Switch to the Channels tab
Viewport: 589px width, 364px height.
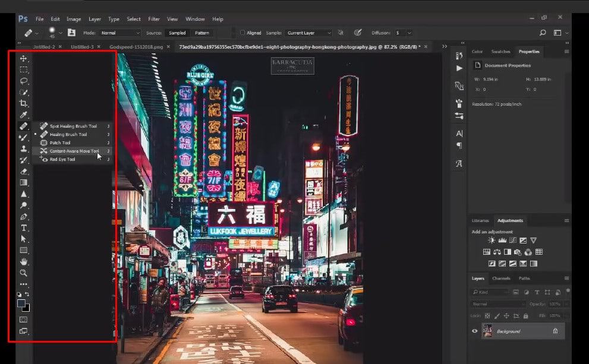pyautogui.click(x=501, y=278)
